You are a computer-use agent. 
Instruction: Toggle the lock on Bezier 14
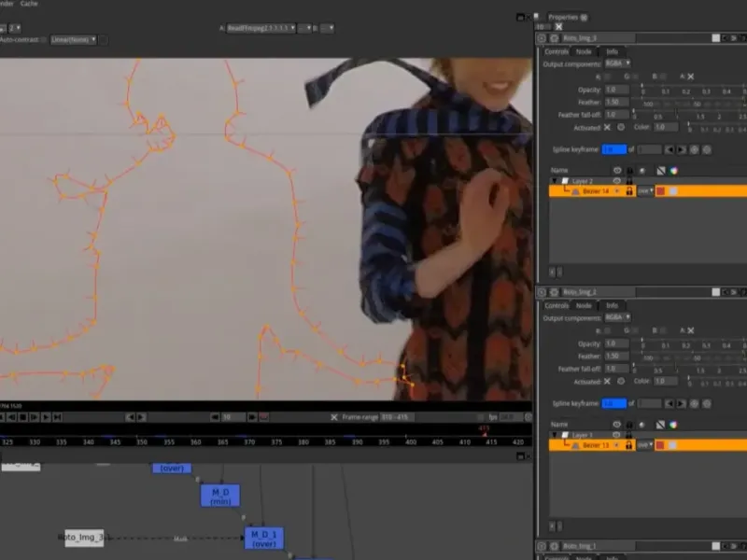pos(629,191)
